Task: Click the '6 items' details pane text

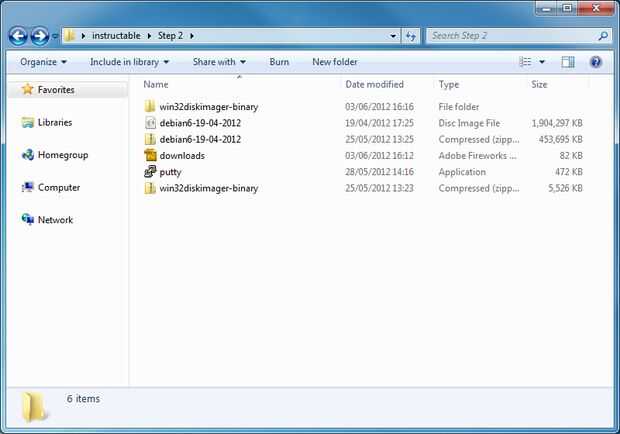Action: [83, 399]
